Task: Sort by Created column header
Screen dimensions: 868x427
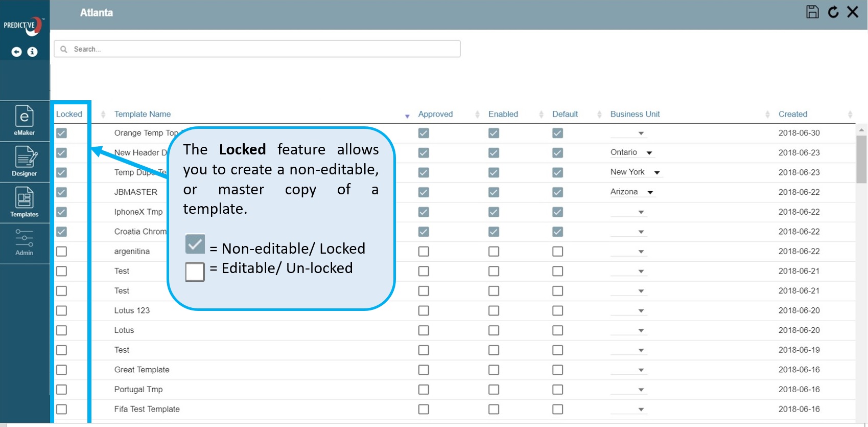Action: 792,114
